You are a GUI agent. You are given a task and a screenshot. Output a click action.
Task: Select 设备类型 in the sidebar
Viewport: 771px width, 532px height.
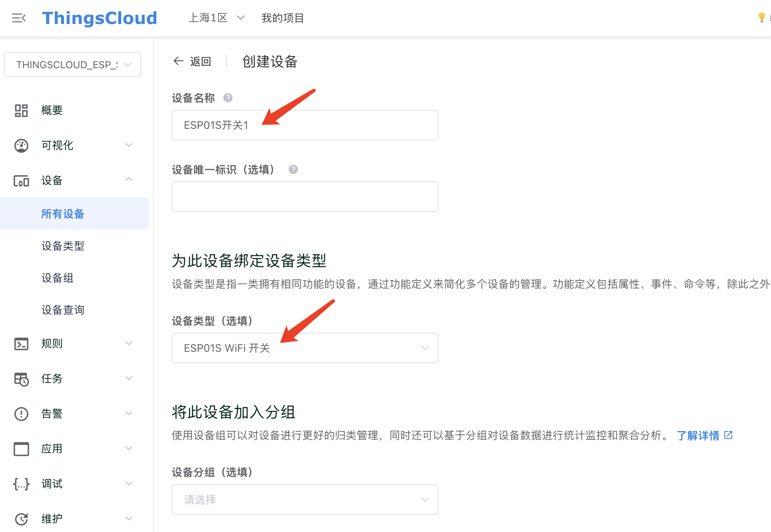point(63,246)
